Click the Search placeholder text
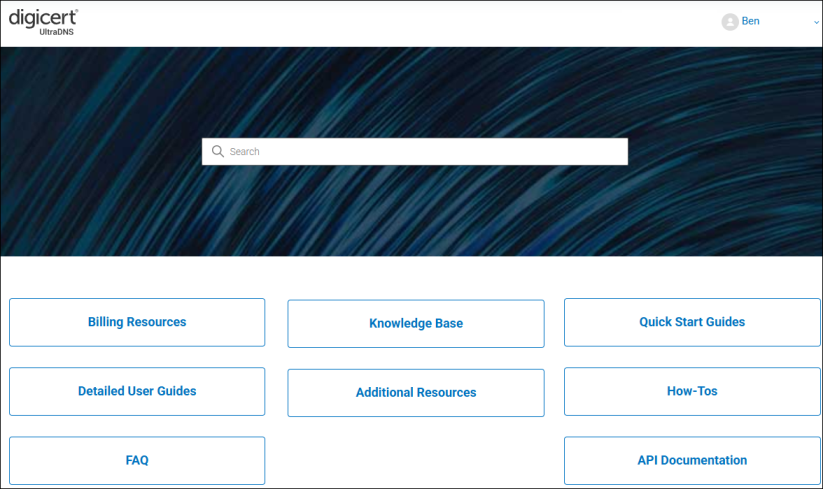823x490 pixels. point(245,152)
